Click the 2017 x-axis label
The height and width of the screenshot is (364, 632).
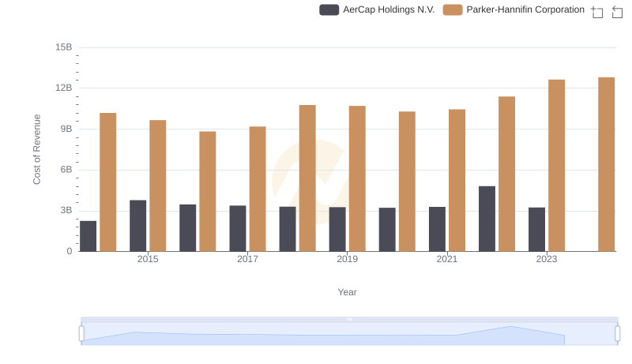pos(247,259)
